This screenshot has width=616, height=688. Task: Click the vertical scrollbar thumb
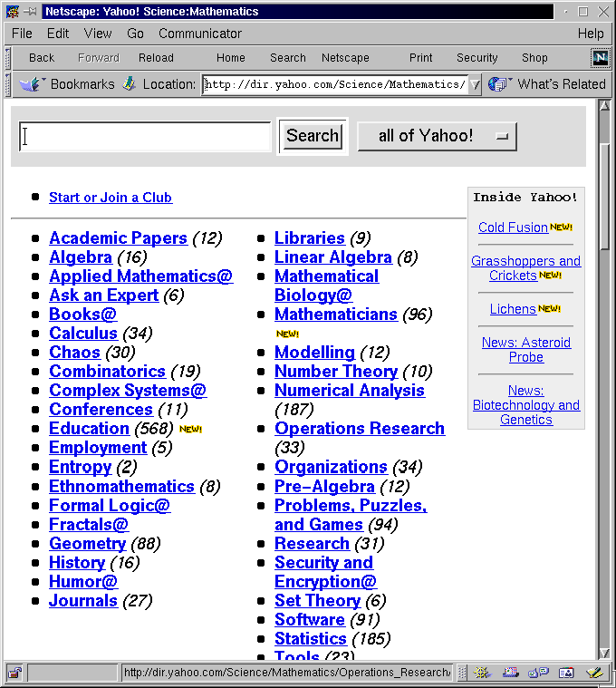tap(604, 197)
